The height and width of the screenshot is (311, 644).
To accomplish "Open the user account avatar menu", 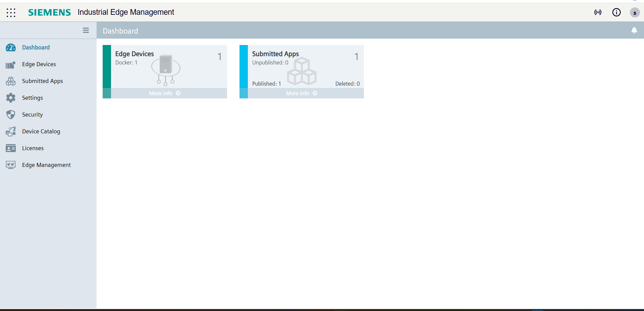I will [635, 13].
